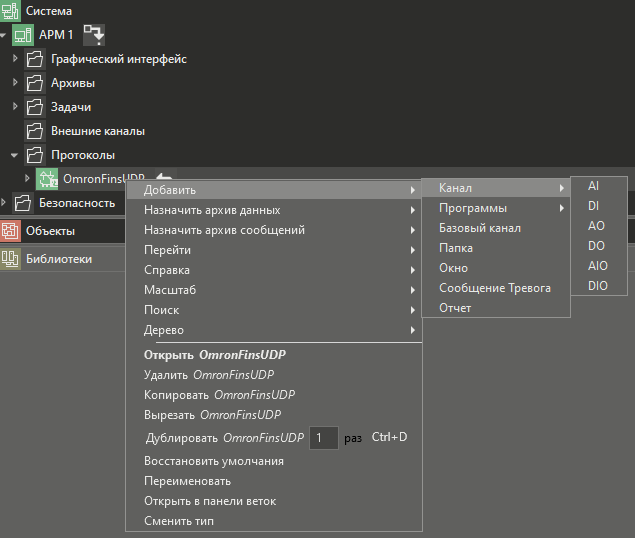Click the Безопасность folder icon

pos(23,203)
